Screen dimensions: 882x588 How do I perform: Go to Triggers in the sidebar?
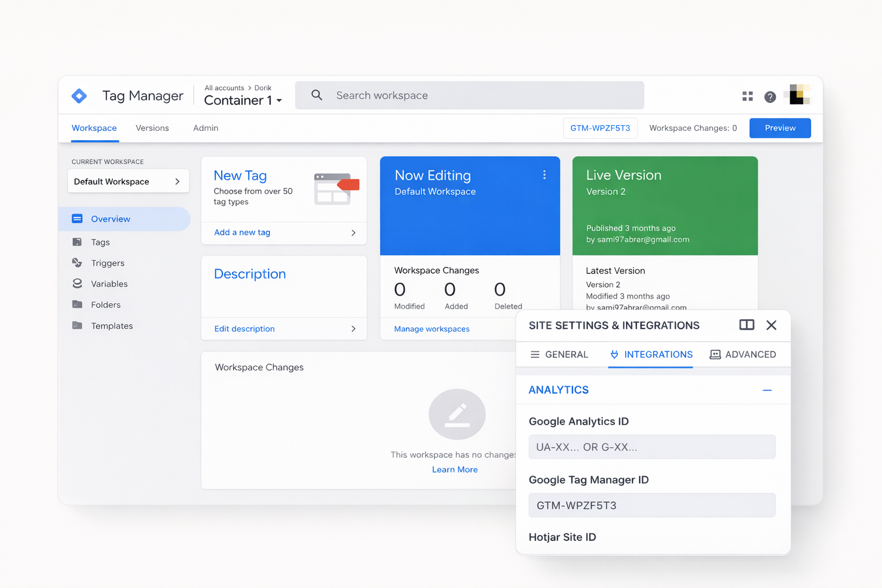point(107,263)
